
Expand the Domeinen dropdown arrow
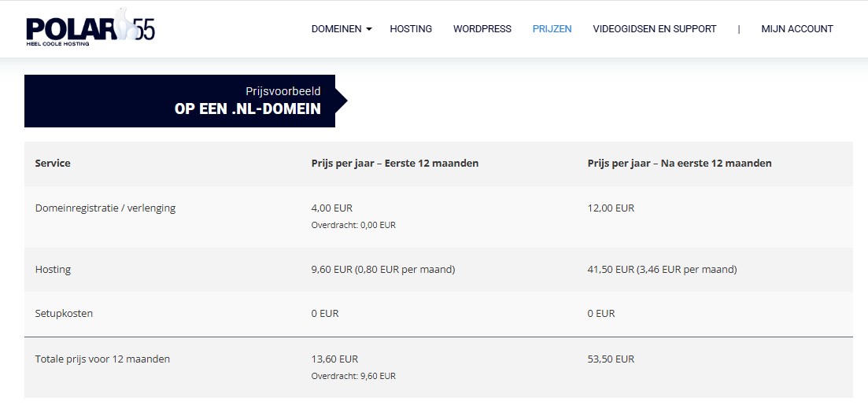point(369,29)
